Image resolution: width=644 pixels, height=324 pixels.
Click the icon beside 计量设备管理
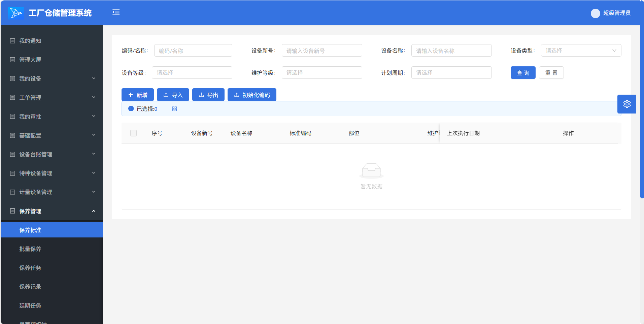[x=12, y=192]
